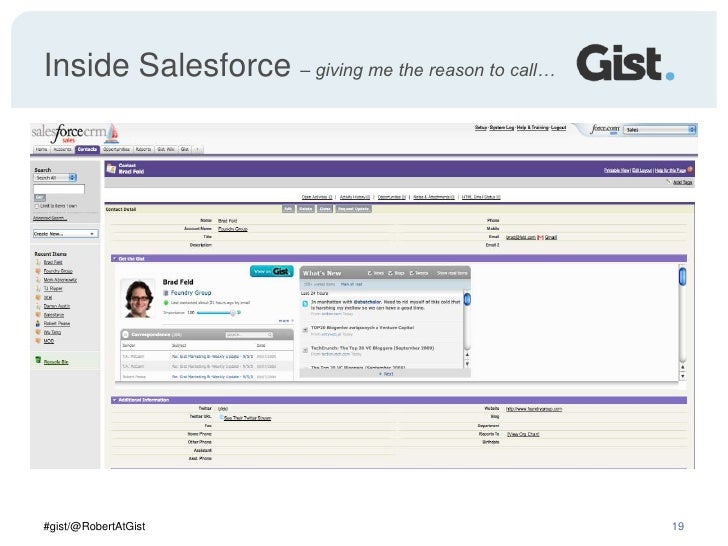Viewport: 728px width, 546px height.
Task: Click the Logout link
Action: [x=559, y=128]
